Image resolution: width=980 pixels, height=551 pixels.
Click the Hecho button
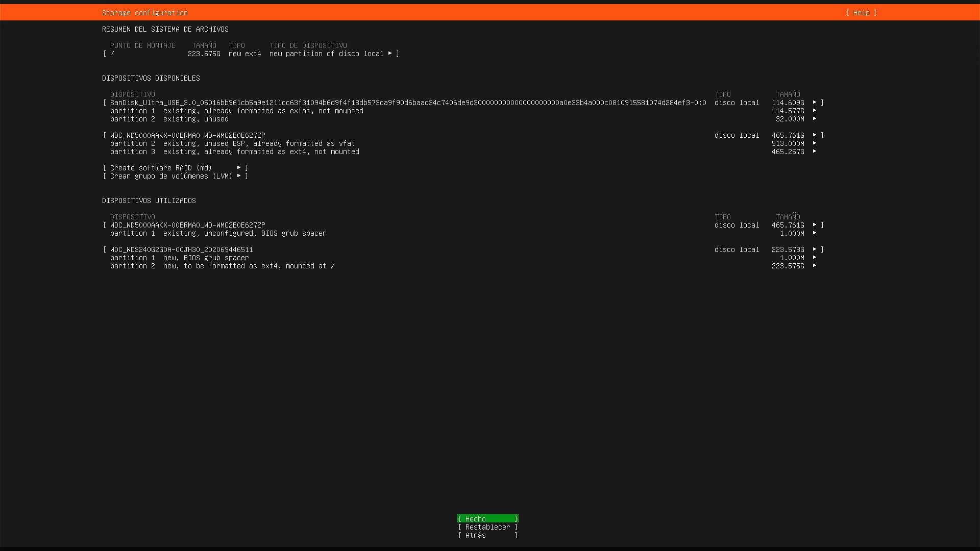click(x=487, y=519)
